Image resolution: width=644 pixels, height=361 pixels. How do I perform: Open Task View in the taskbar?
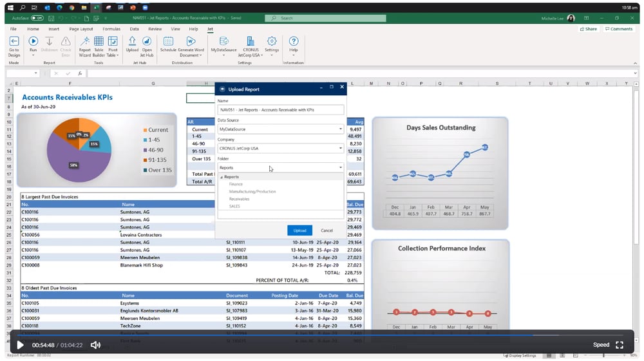[35, 7]
